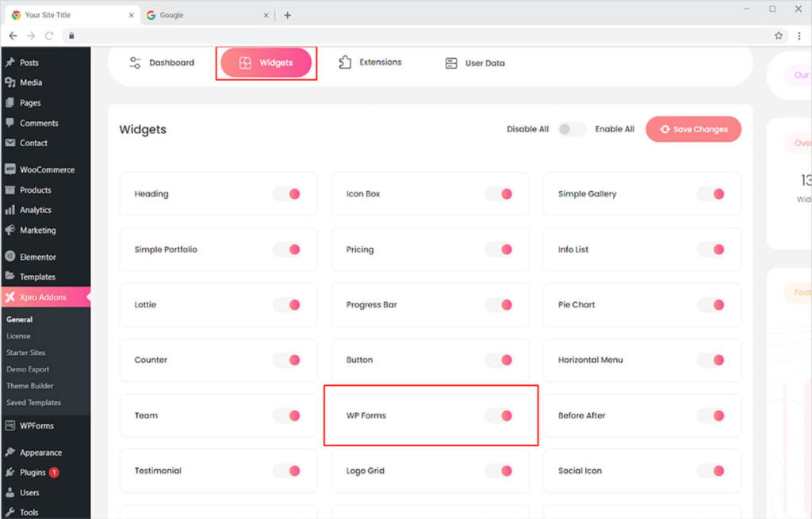This screenshot has width=812, height=519.
Task: Flip the Disable All / Enable All switch
Action: click(571, 129)
